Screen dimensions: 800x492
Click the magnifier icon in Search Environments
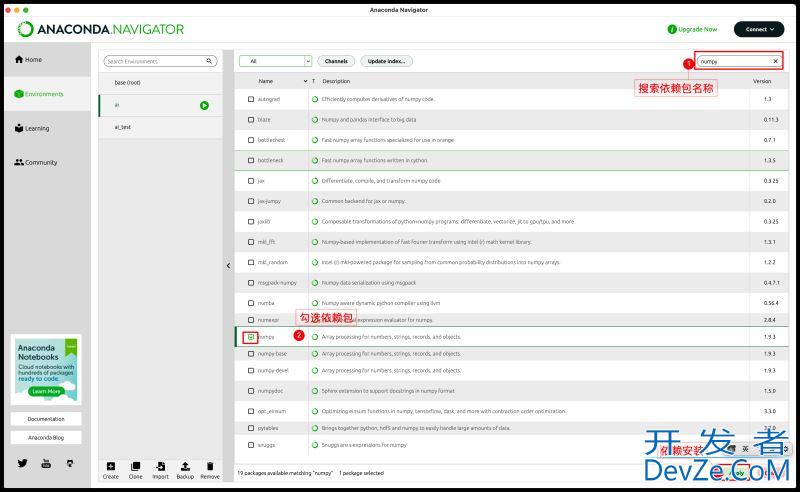[209, 61]
